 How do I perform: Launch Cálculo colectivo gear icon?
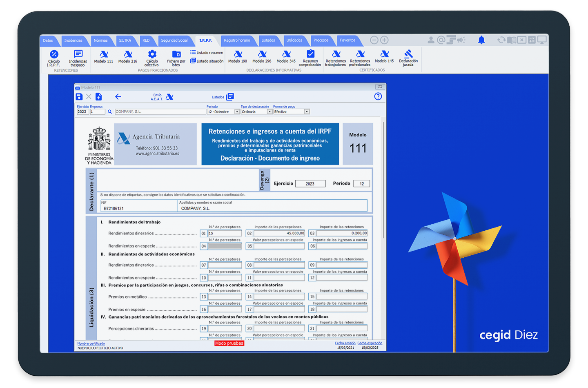[152, 54]
